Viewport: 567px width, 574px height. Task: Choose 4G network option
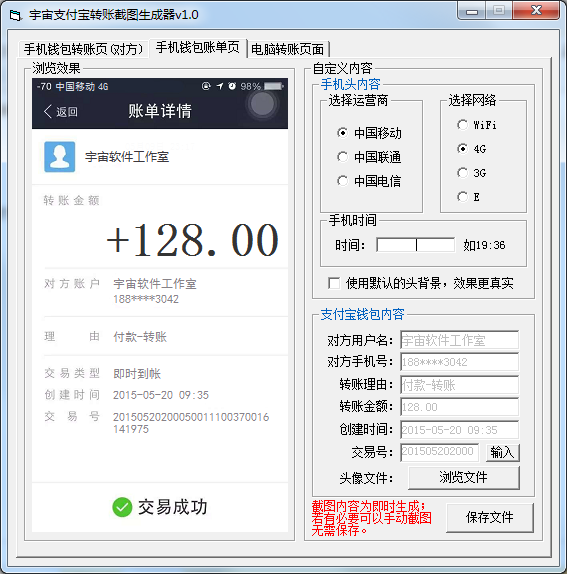pyautogui.click(x=472, y=149)
